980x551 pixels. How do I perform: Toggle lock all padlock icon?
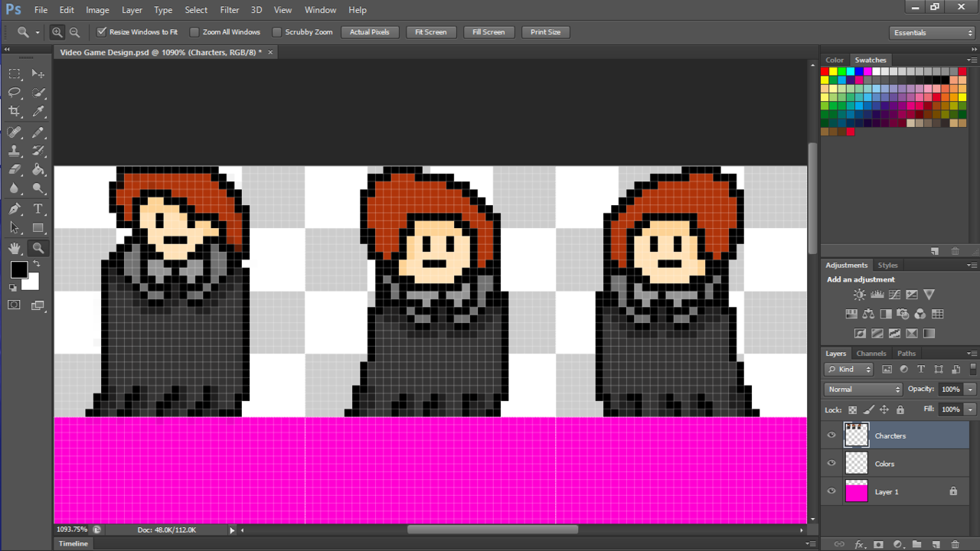point(900,410)
